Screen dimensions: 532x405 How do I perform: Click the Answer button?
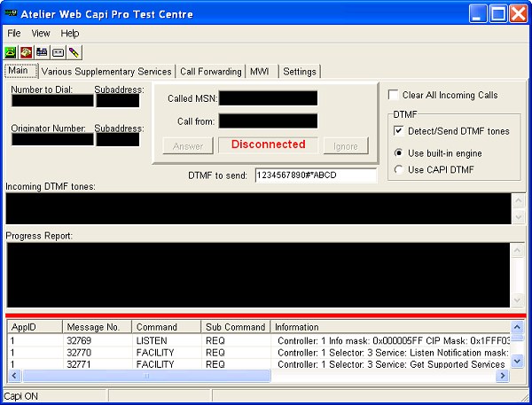[x=188, y=146]
